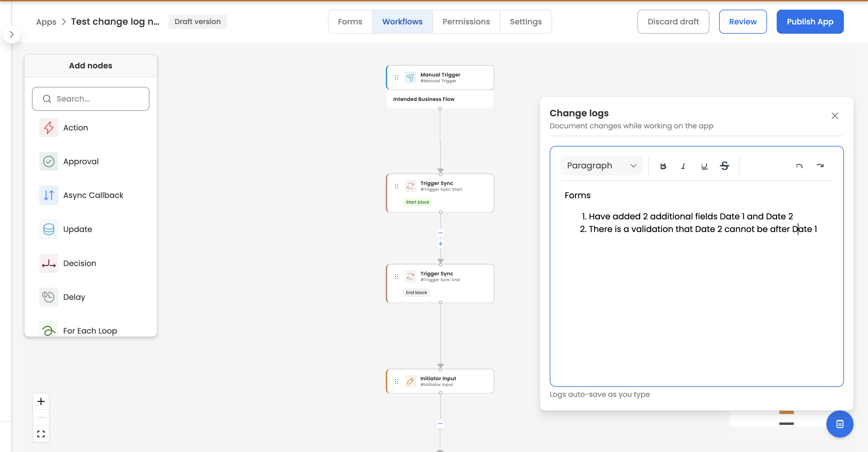Select the Decision node icon
The height and width of the screenshot is (452, 868).
tap(49, 263)
